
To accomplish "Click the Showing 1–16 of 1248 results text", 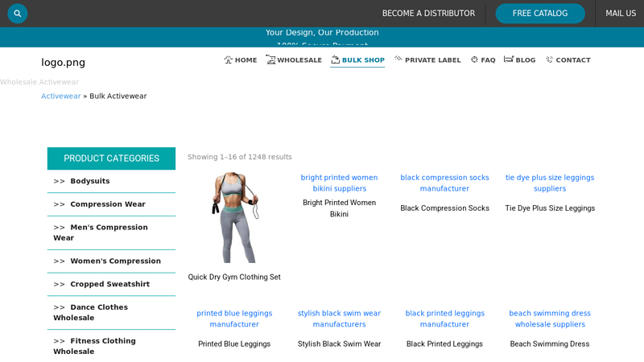I will coord(239,157).
